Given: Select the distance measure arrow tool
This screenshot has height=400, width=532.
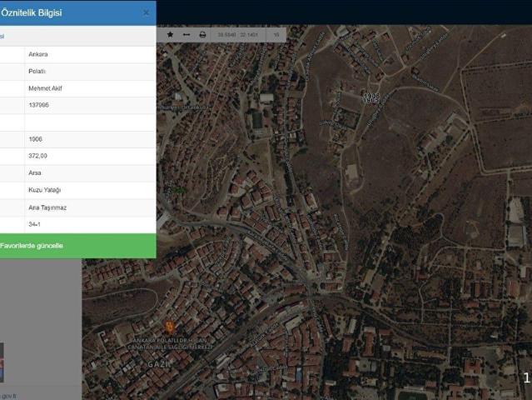Looking at the screenshot, I should pos(186,35).
